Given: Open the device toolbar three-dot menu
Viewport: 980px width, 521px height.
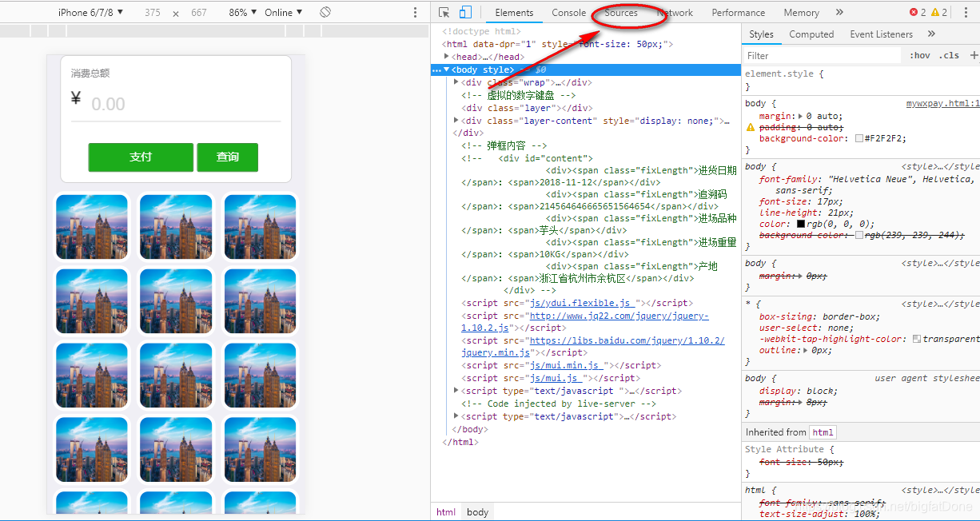Looking at the screenshot, I should coord(415,12).
